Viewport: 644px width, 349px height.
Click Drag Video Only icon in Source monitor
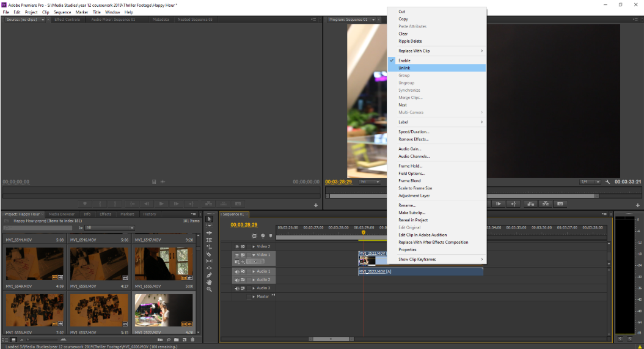154,182
